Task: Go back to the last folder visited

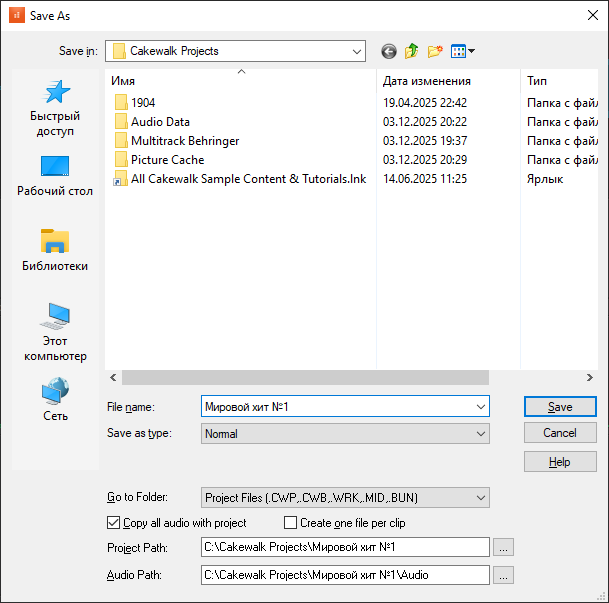Action: coord(389,51)
